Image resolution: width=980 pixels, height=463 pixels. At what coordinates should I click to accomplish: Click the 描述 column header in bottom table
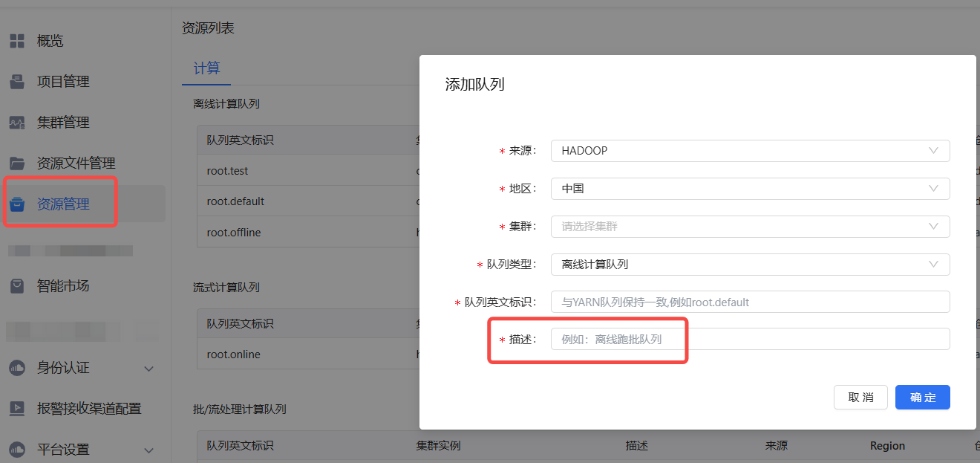(637, 446)
